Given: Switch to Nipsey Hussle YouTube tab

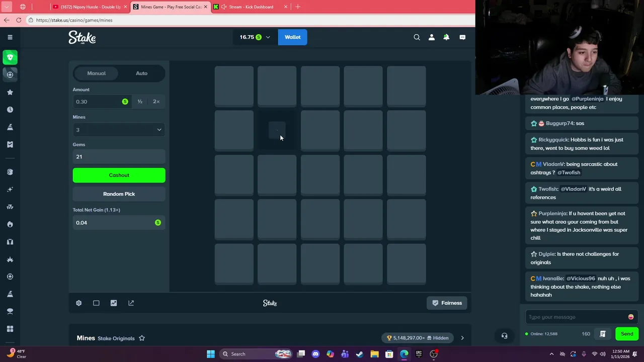Looking at the screenshot, I should (91, 7).
